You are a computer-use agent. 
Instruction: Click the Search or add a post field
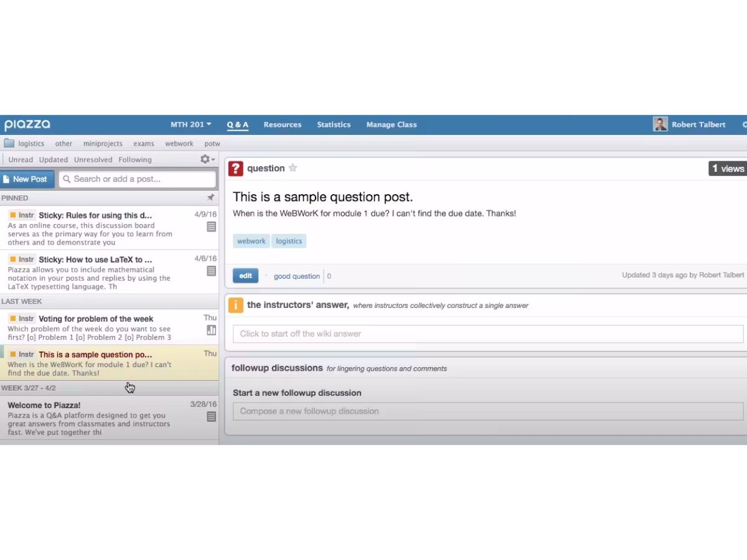click(x=137, y=179)
